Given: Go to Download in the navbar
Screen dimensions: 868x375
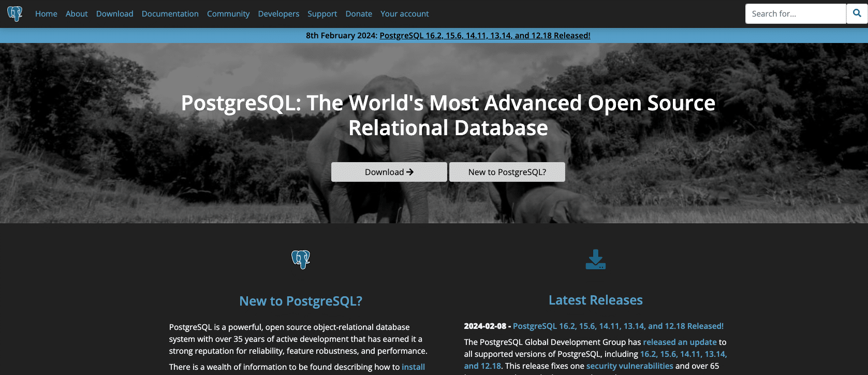Looking at the screenshot, I should click(x=115, y=14).
